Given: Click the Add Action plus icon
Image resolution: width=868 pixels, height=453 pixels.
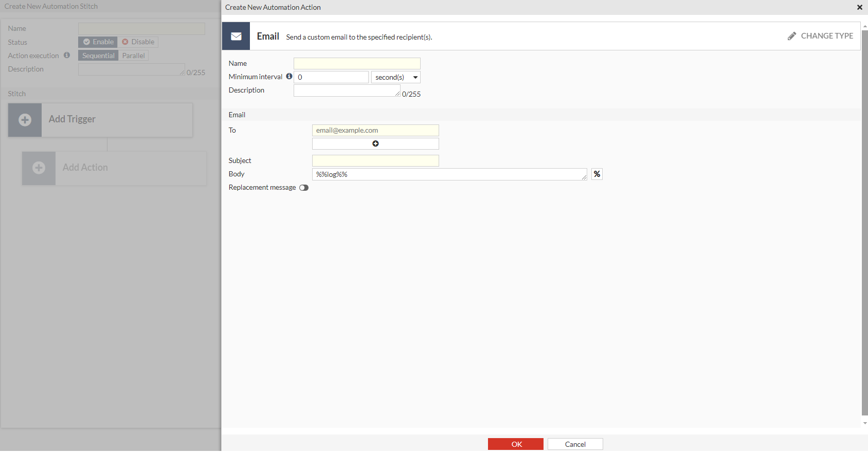Looking at the screenshot, I should [x=39, y=168].
